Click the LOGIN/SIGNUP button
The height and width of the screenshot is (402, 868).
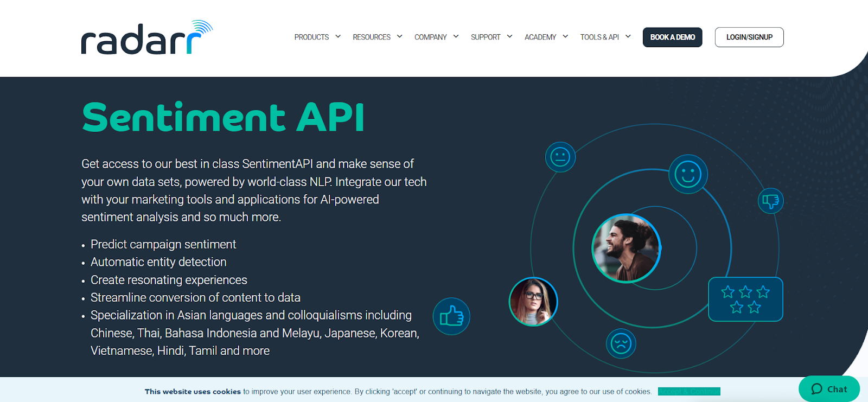click(749, 37)
